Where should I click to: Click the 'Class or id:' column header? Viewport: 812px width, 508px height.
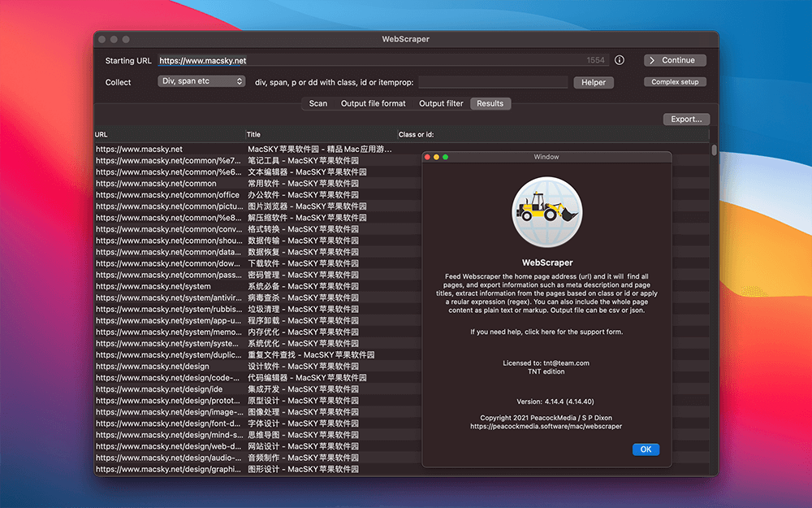(552, 135)
